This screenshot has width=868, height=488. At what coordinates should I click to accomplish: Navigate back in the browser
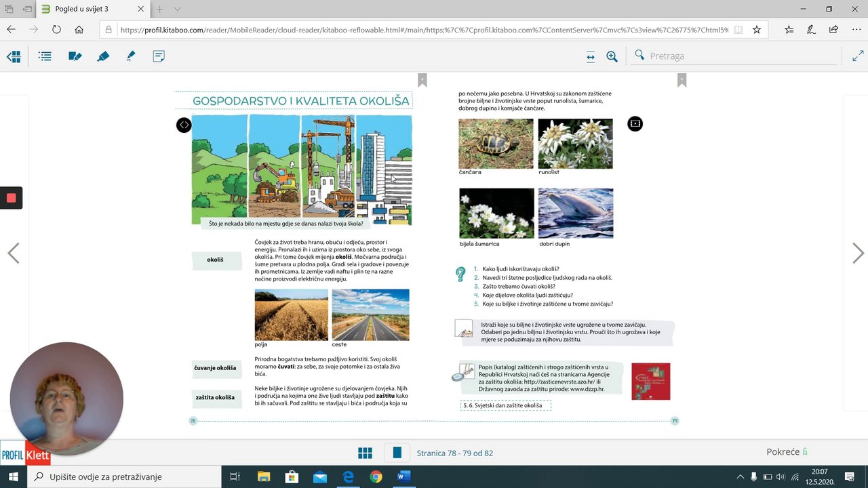[11, 30]
